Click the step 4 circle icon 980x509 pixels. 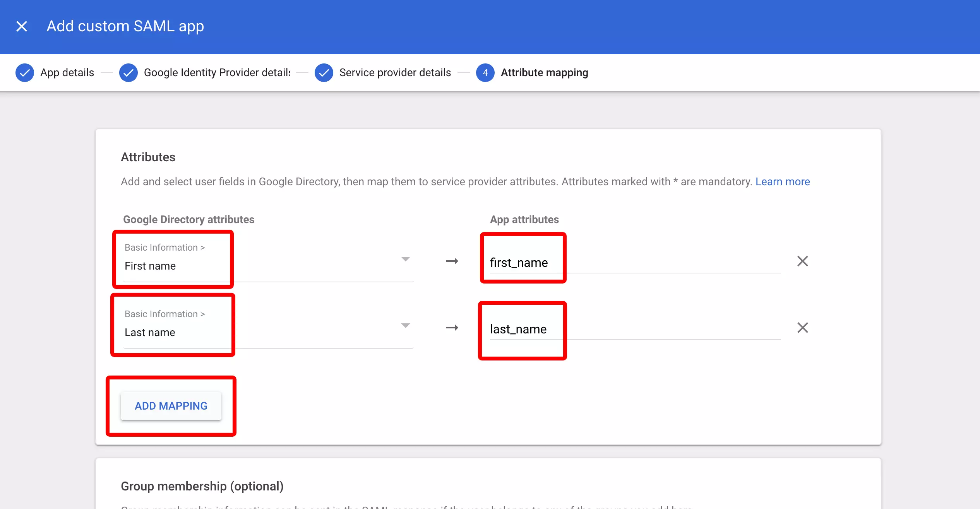tap(485, 72)
